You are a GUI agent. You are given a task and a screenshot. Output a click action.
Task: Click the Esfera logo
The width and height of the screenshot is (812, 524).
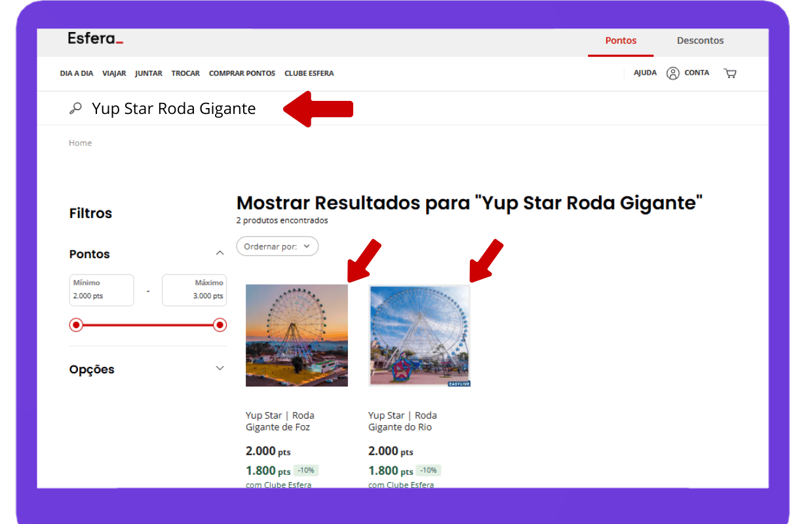[95, 39]
